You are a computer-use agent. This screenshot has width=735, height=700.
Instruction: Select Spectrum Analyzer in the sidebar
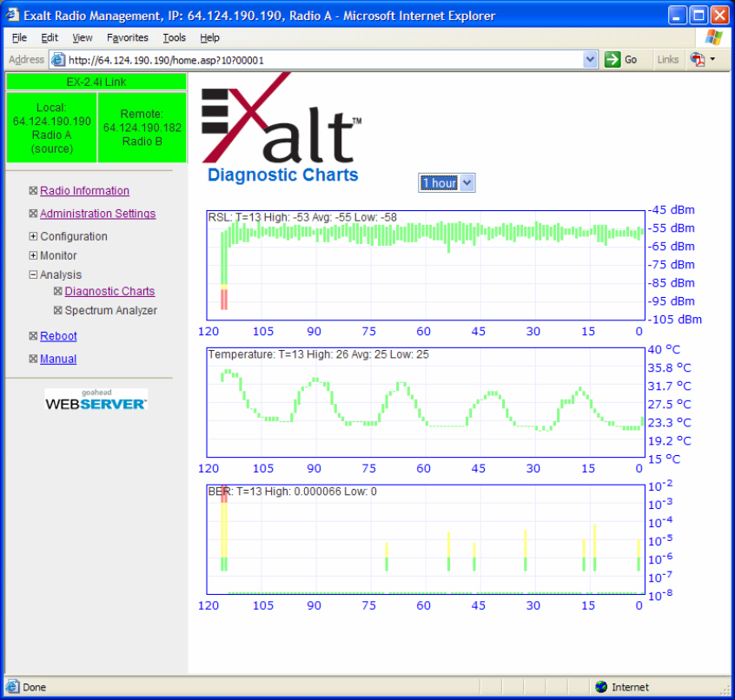110,311
